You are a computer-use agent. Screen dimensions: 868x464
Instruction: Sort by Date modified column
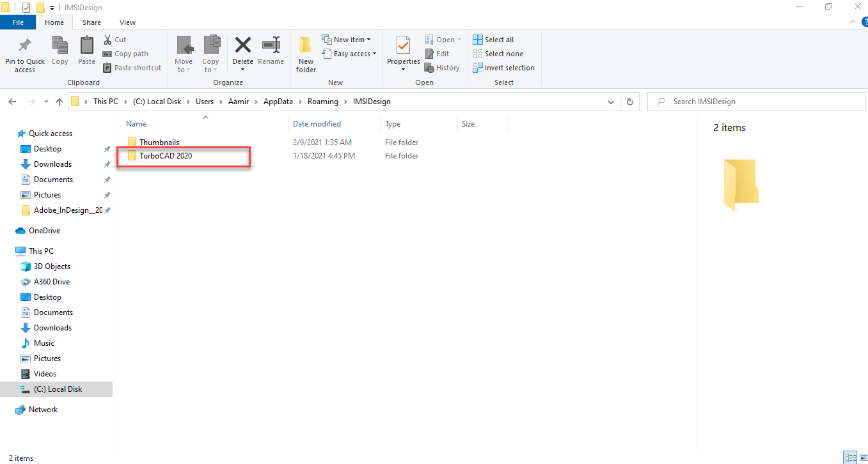317,124
